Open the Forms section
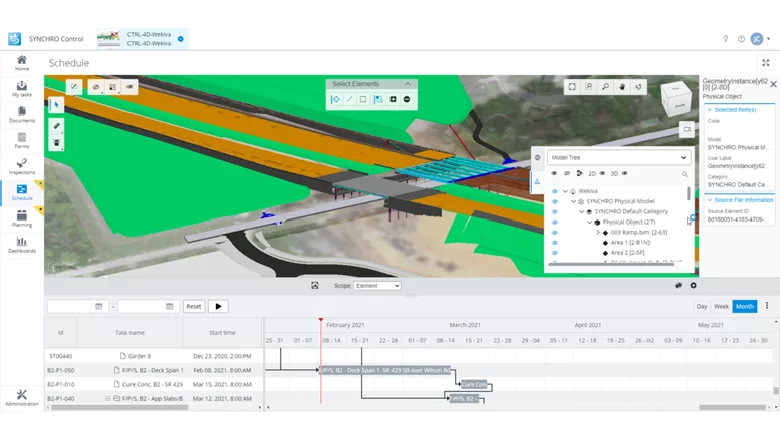The width and height of the screenshot is (780, 439). click(x=21, y=140)
